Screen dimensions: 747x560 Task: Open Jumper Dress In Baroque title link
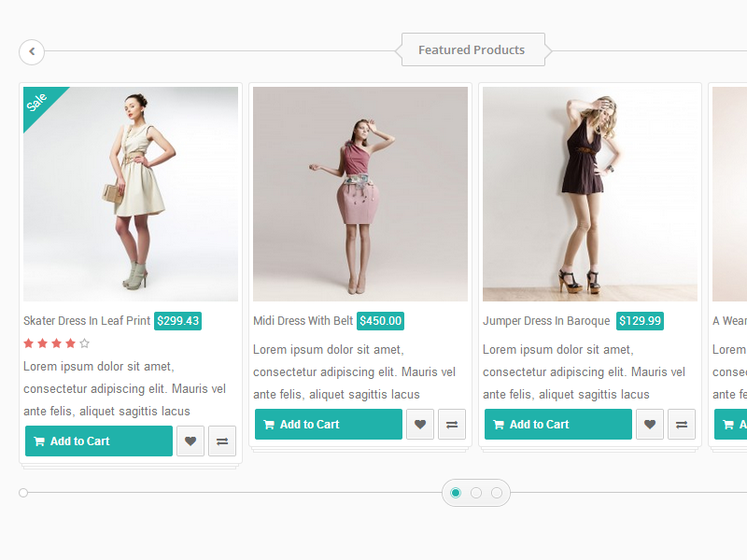coord(546,321)
